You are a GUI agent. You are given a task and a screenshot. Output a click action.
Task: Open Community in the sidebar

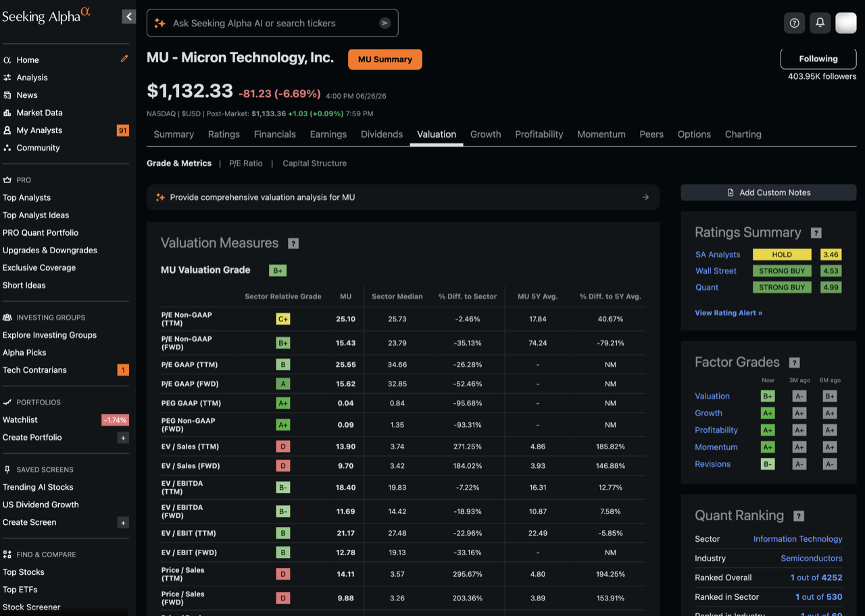point(38,148)
